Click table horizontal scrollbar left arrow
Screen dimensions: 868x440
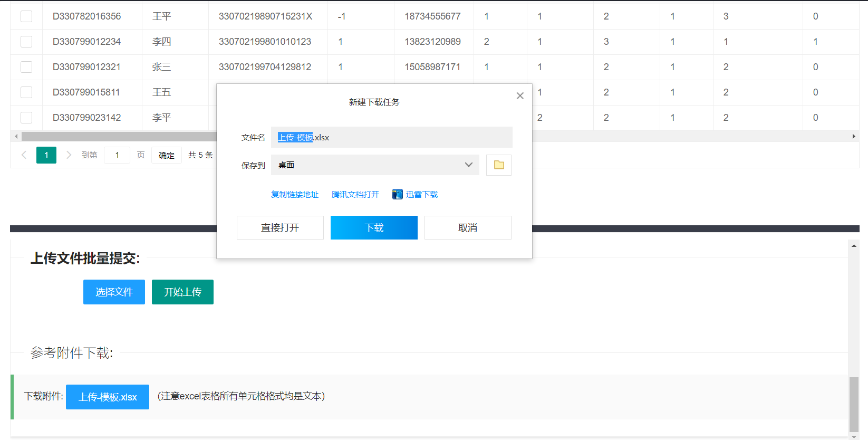16,136
